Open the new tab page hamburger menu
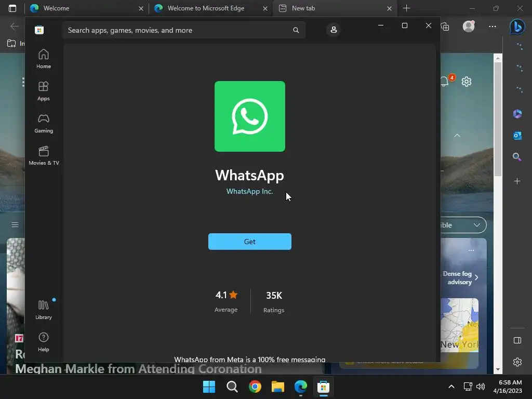The height and width of the screenshot is (399, 532). coord(15,224)
